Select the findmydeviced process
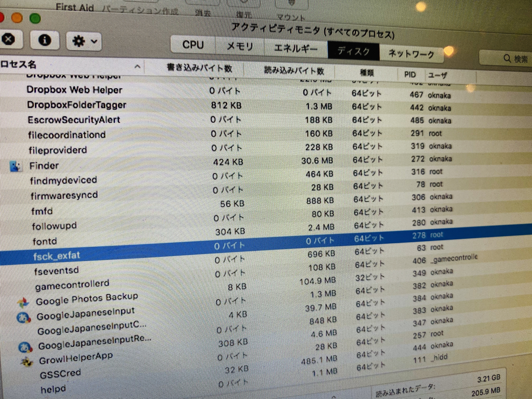 tap(63, 180)
